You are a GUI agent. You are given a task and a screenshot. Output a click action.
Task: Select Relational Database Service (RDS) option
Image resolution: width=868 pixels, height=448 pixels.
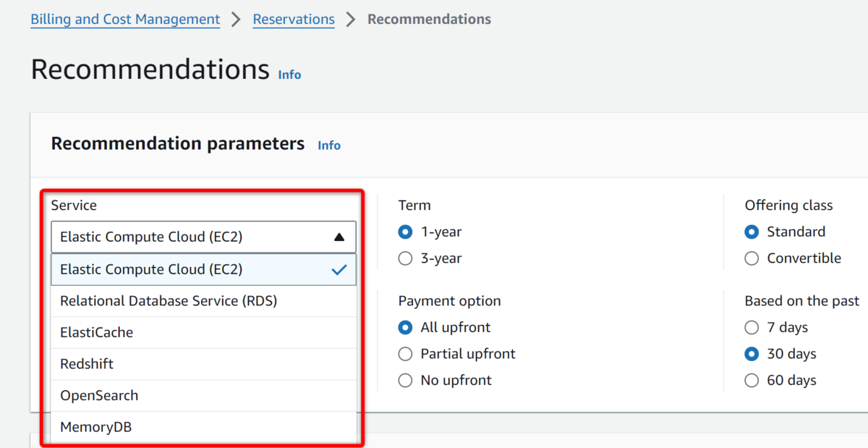coord(203,301)
